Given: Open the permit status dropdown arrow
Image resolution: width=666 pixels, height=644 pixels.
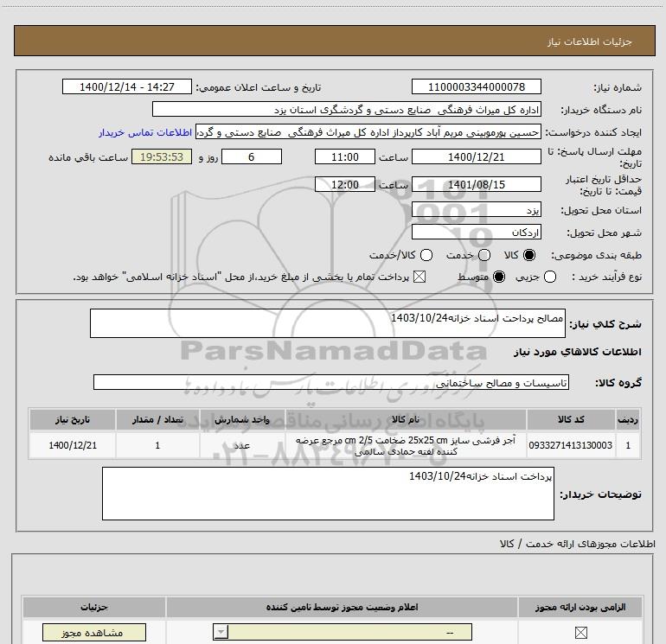Looking at the screenshot, I should click(x=221, y=632).
